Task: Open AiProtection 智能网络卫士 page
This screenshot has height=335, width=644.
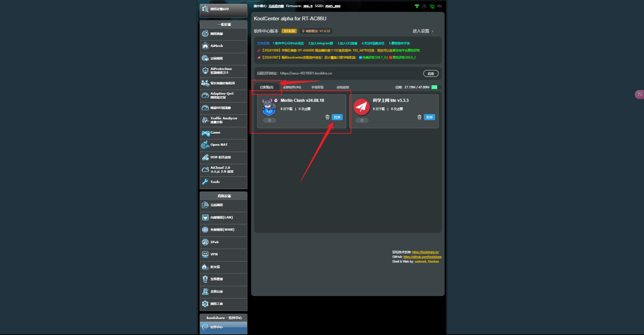Action: pyautogui.click(x=223, y=71)
